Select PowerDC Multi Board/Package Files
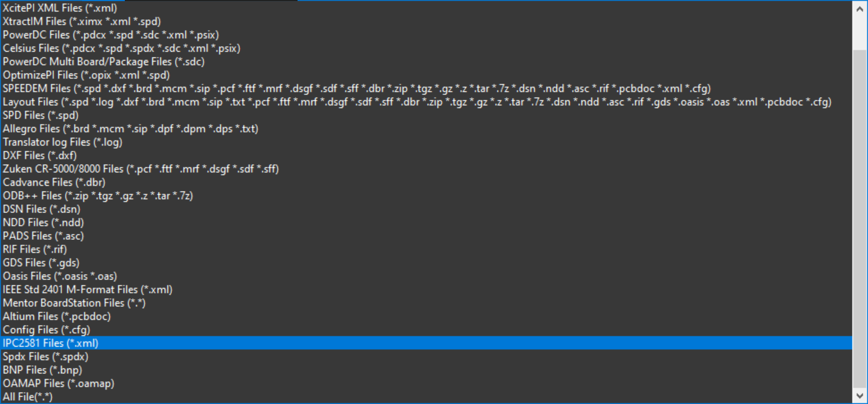Screen dimensions: 868x404 pyautogui.click(x=103, y=61)
